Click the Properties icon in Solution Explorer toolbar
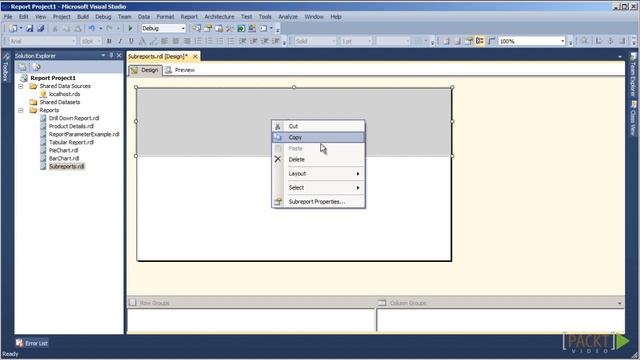 pyautogui.click(x=22, y=67)
